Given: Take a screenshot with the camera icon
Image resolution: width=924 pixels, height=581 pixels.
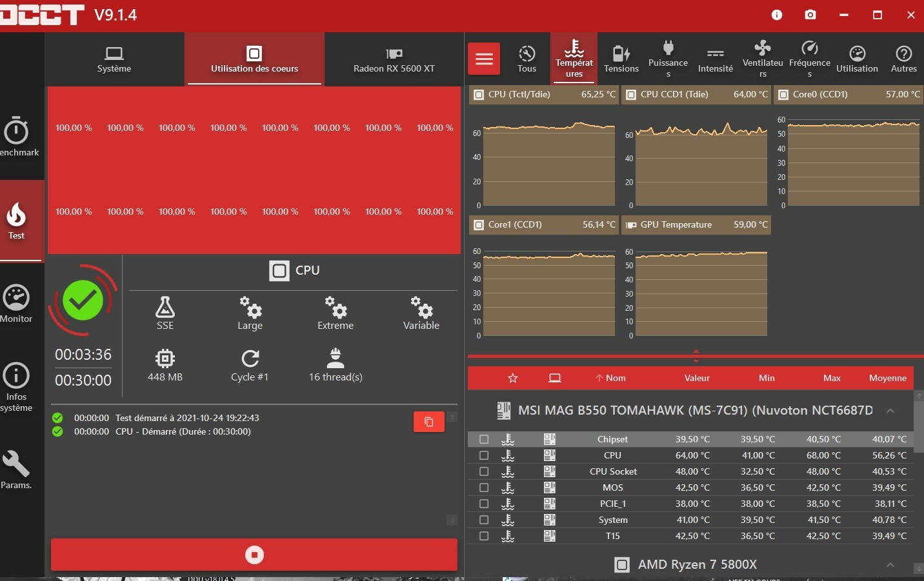Looking at the screenshot, I should coord(810,15).
